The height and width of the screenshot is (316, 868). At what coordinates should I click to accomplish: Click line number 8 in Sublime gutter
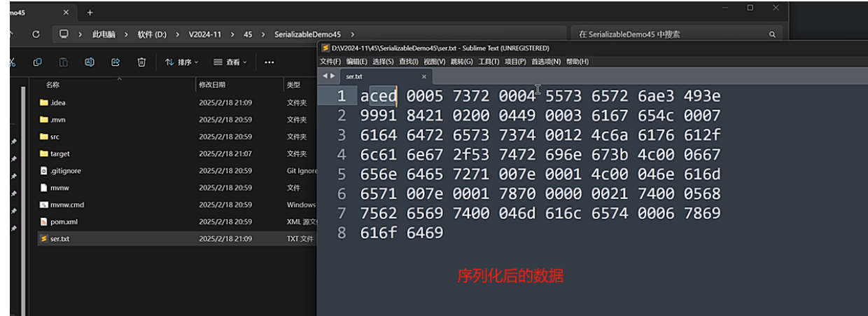click(342, 233)
